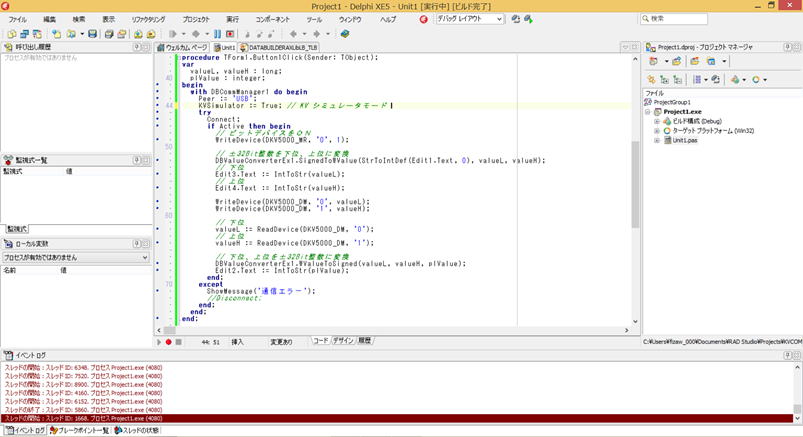Click the editor vertical scrollbar thumb
The height and width of the screenshot is (437, 803).
tap(635, 184)
